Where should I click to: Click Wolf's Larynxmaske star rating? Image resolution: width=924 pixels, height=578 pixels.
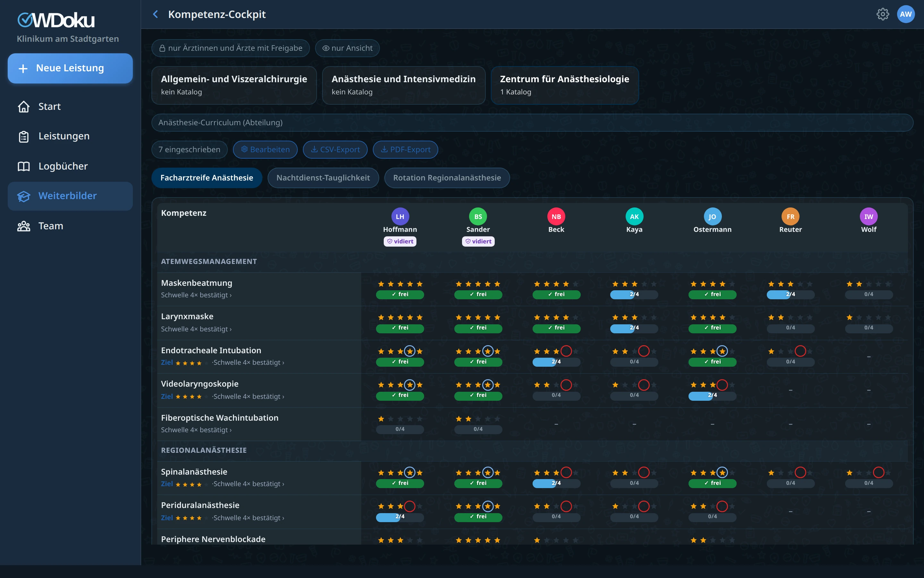point(868,318)
